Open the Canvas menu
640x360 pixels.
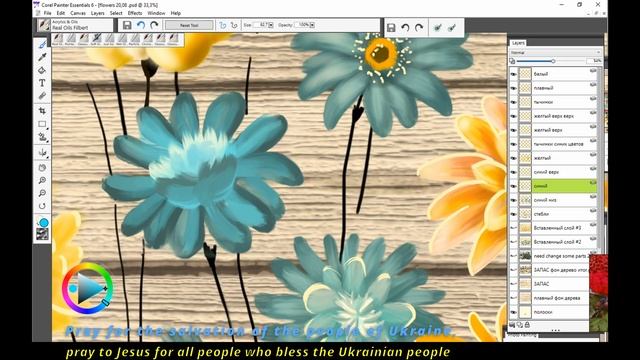78,13
